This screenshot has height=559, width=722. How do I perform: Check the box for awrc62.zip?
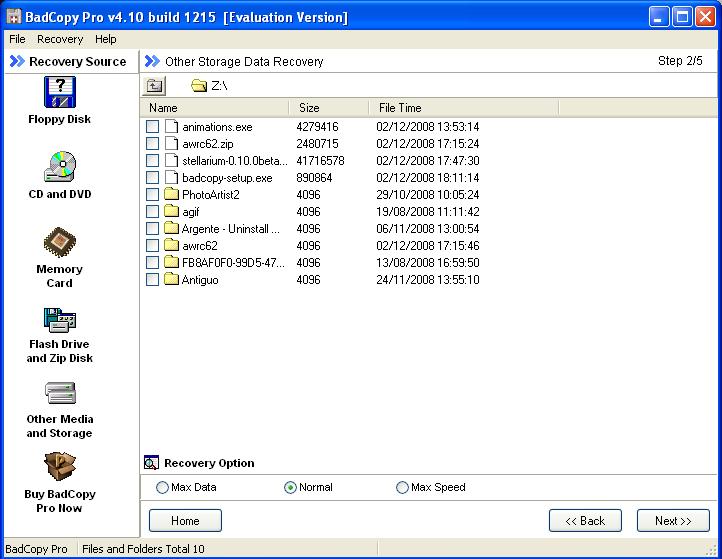pos(152,144)
